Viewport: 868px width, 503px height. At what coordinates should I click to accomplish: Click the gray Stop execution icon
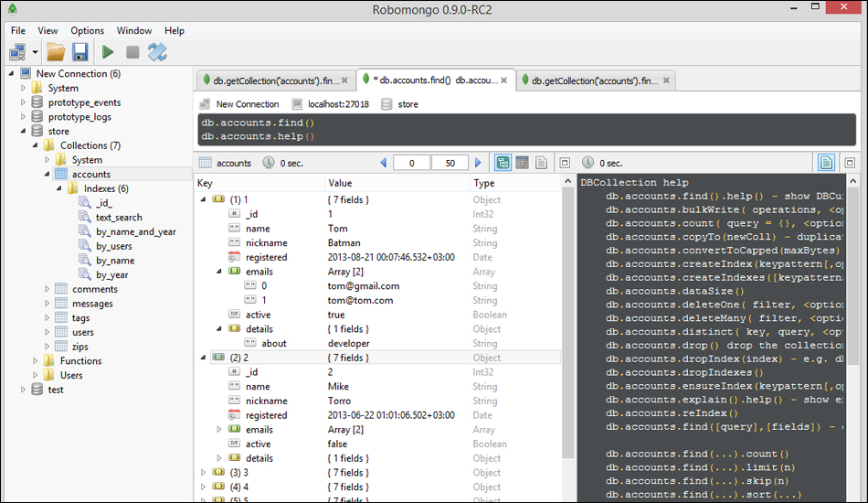132,52
